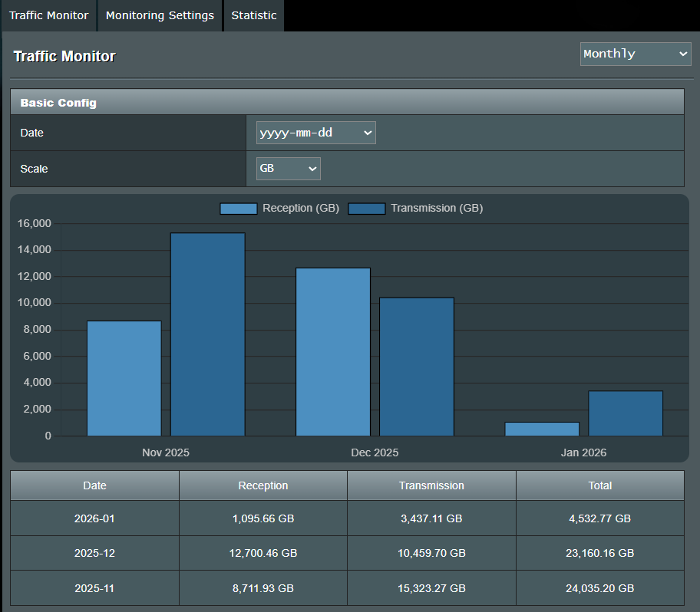Select the Dec 2025 reception bar
This screenshot has height=612, width=700.
[x=332, y=351]
